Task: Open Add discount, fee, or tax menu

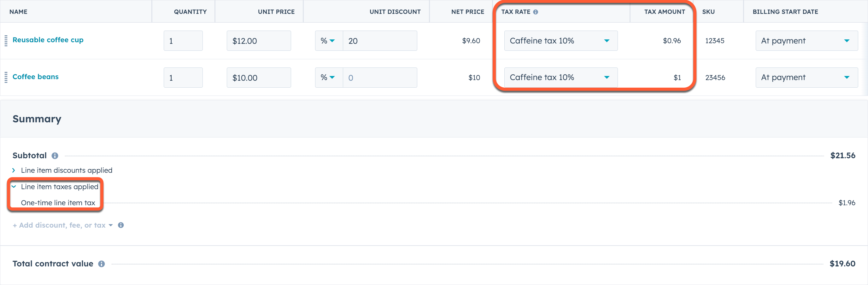Action: 63,225
